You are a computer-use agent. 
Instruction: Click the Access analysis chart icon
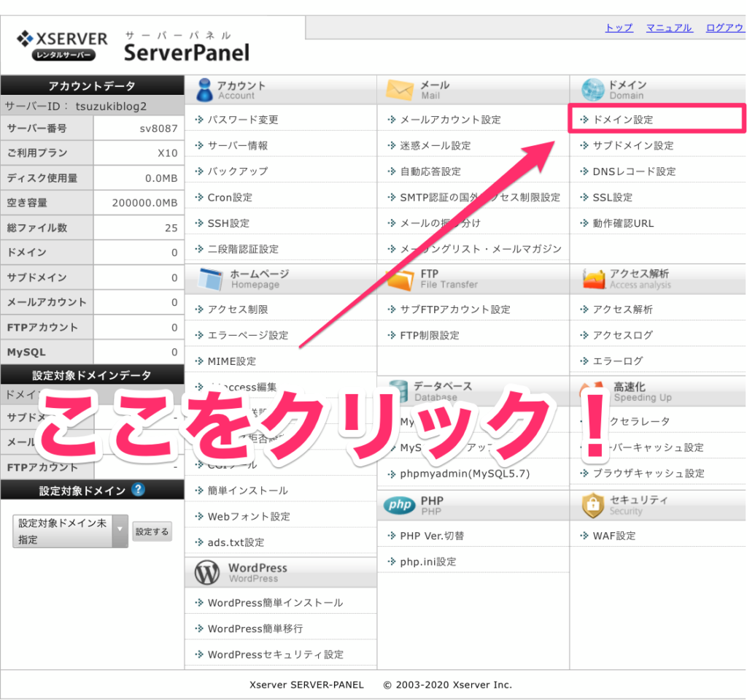coord(594,279)
